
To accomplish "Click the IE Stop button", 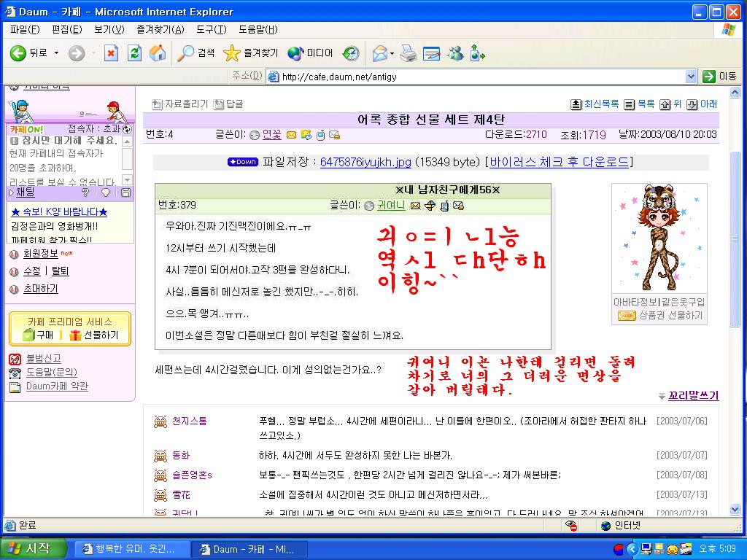I will point(111,53).
